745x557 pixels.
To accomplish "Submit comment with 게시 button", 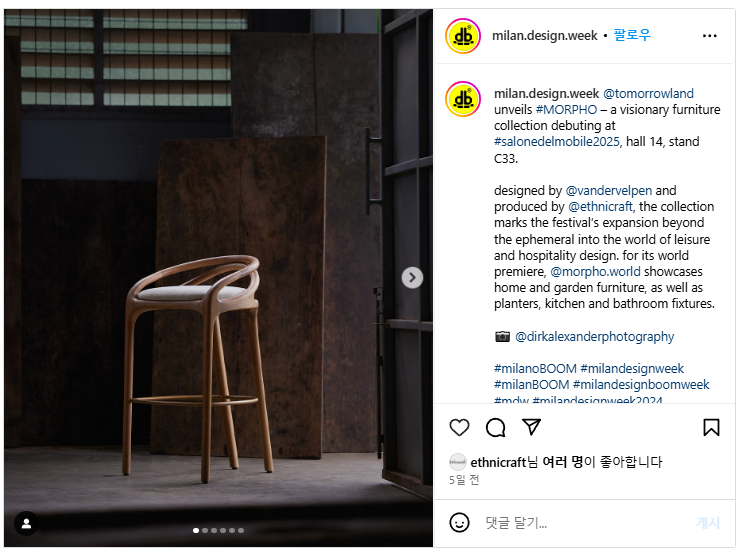I will 708,523.
